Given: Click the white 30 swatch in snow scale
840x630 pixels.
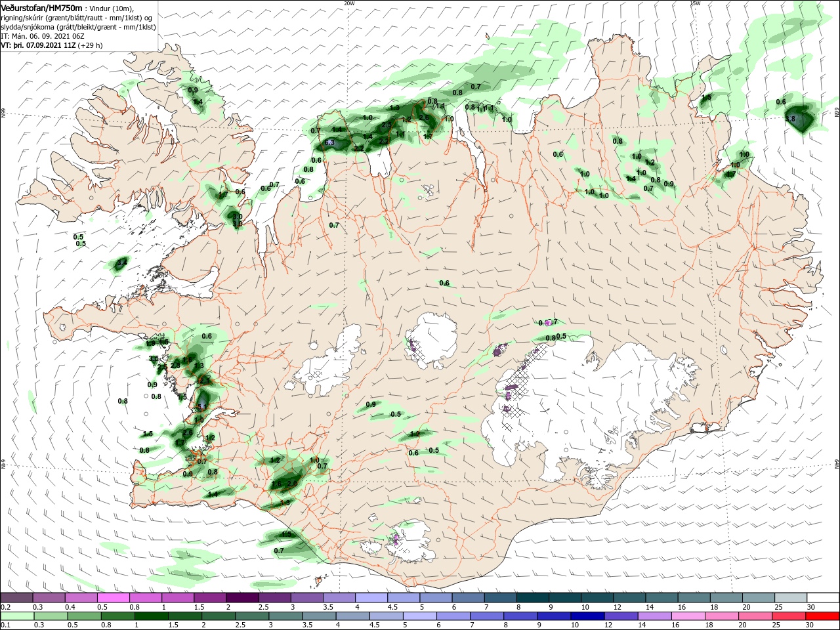Looking at the screenshot, I should pos(824,598).
